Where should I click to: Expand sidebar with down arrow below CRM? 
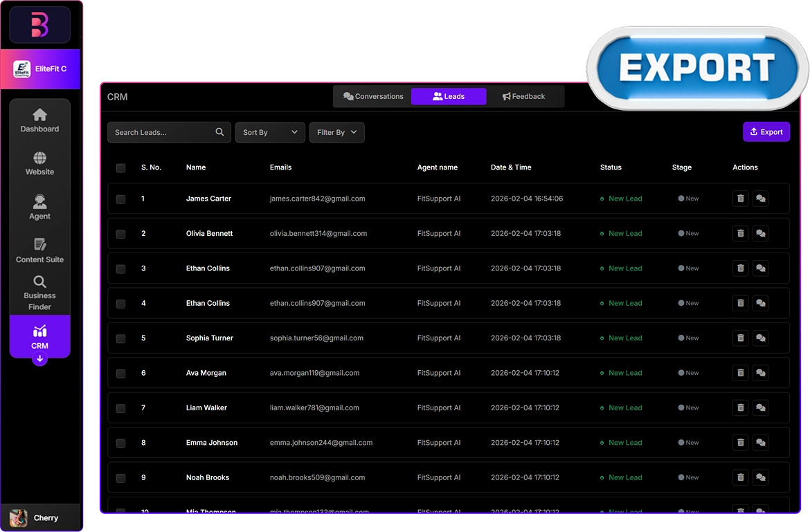39,359
